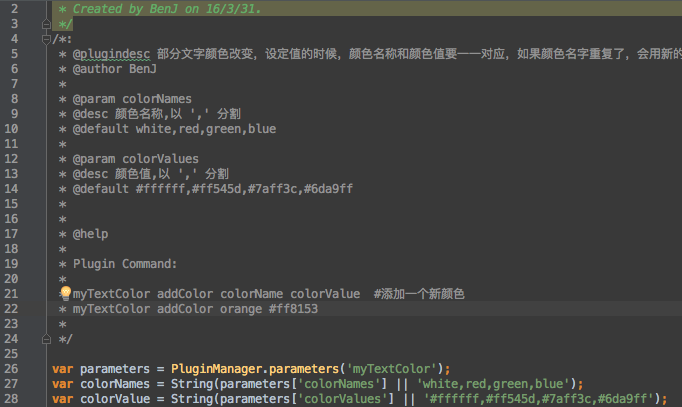The height and width of the screenshot is (407, 682).
Task: Click the '#ffffff,#ff545d,#7aff3c,#6da9ff' string on line 28
Action: tap(538, 399)
